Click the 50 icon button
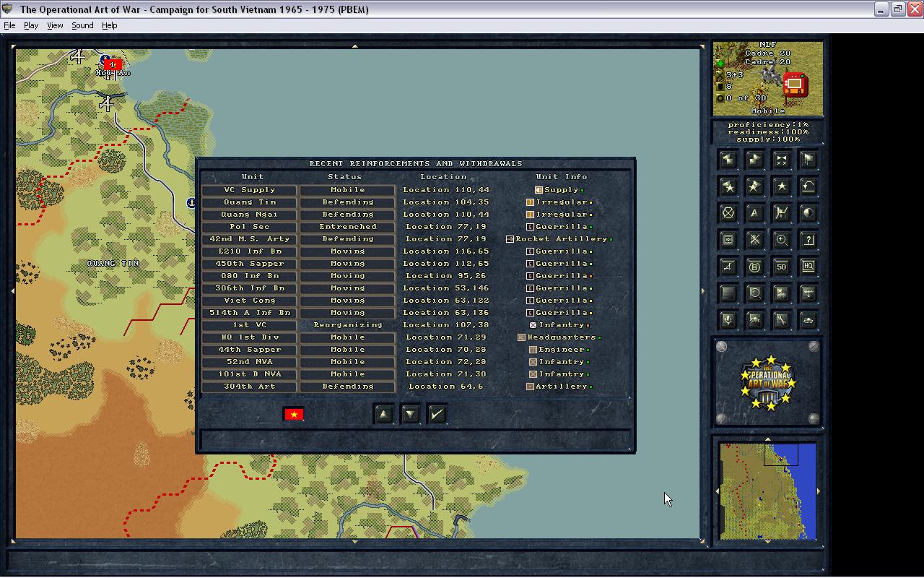Screen dimensions: 924x578 click(781, 267)
